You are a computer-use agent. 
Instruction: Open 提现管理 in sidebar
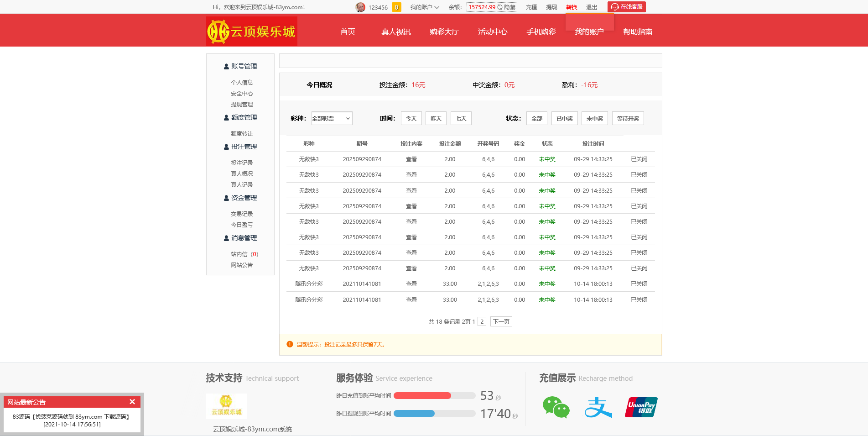[x=242, y=105]
